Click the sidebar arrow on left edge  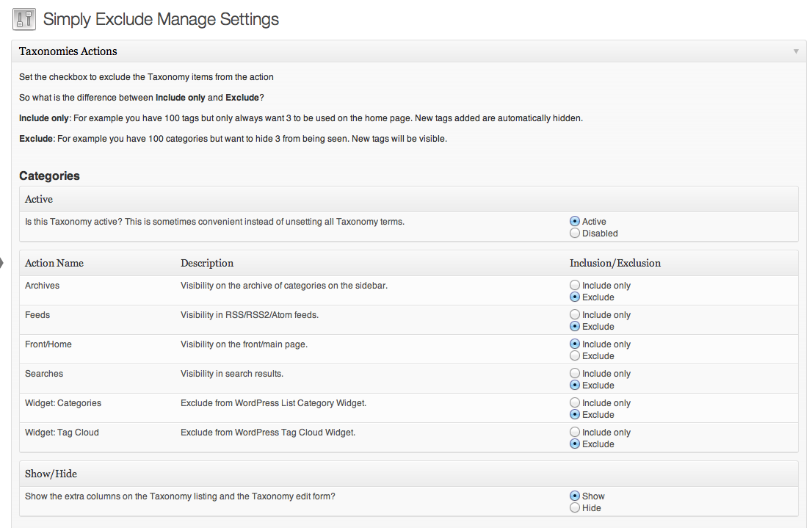tap(2, 262)
